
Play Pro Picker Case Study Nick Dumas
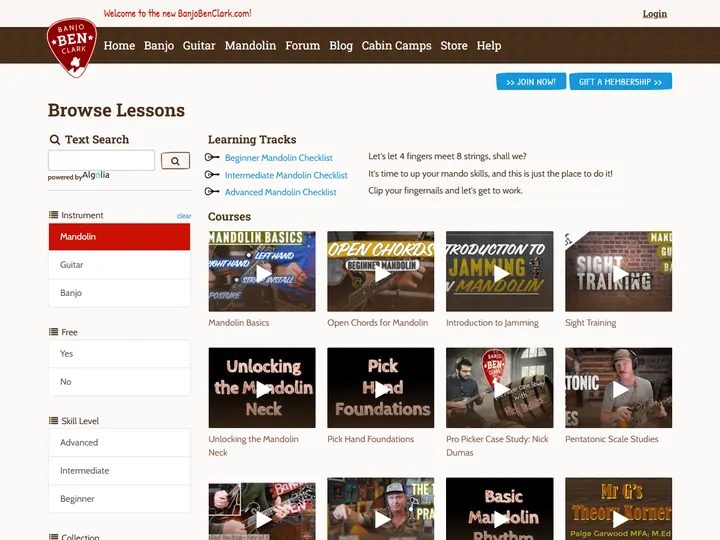tap(500, 388)
